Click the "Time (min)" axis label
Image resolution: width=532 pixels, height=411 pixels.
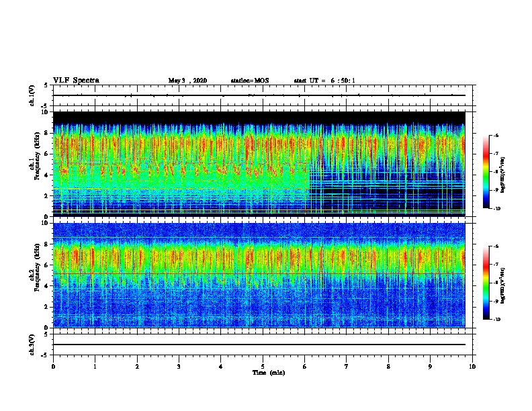coord(269,373)
